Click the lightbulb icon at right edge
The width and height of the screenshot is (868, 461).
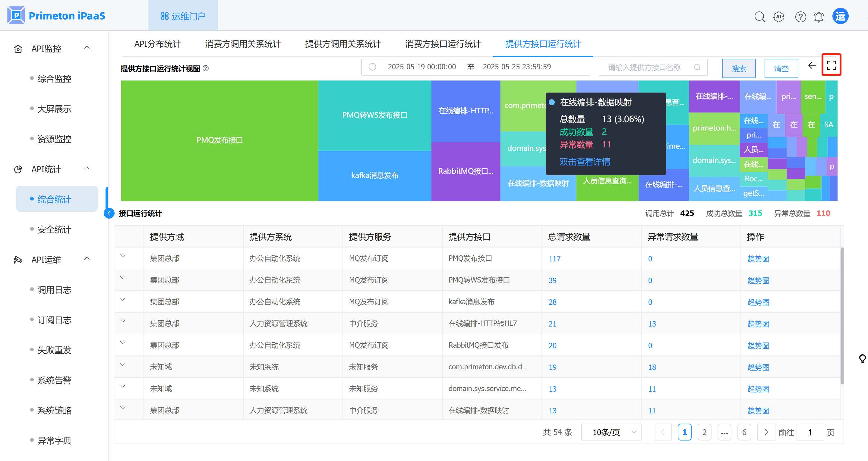coord(862,358)
